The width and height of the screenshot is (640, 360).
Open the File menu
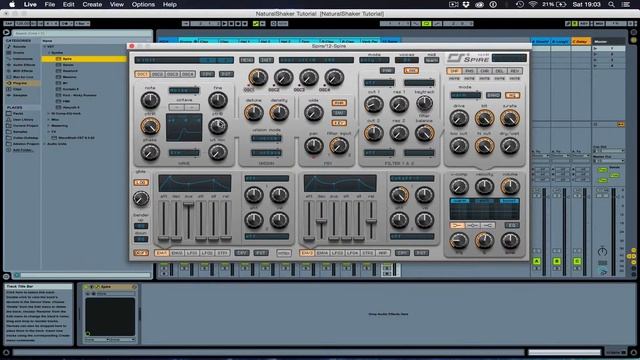tap(50, 4)
